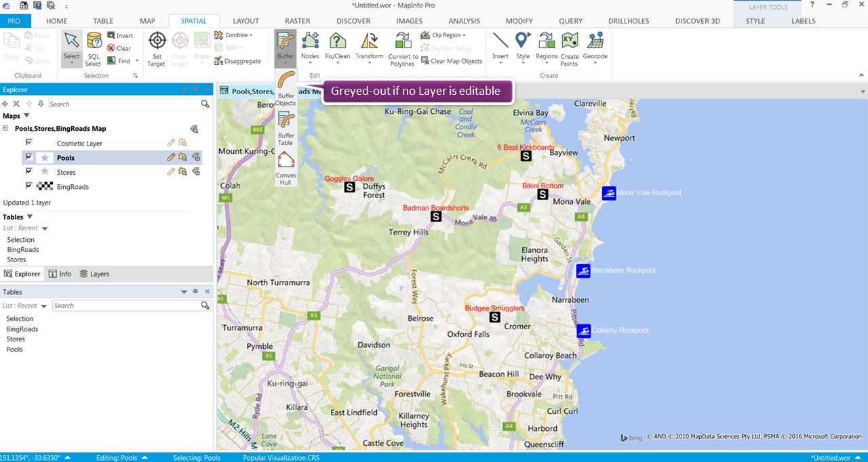Toggle Stores layer automatic labels icon
The width and height of the screenshot is (868, 462).
pos(196,172)
